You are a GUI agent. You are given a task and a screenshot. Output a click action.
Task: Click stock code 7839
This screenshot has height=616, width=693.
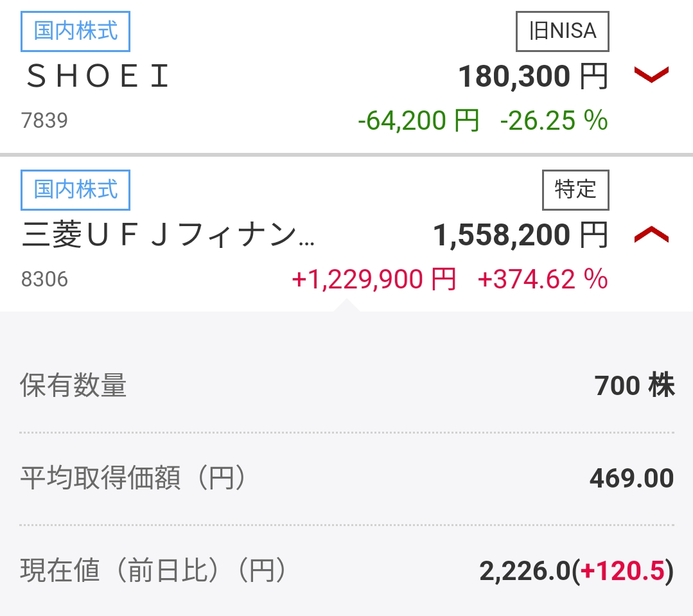pos(45,120)
